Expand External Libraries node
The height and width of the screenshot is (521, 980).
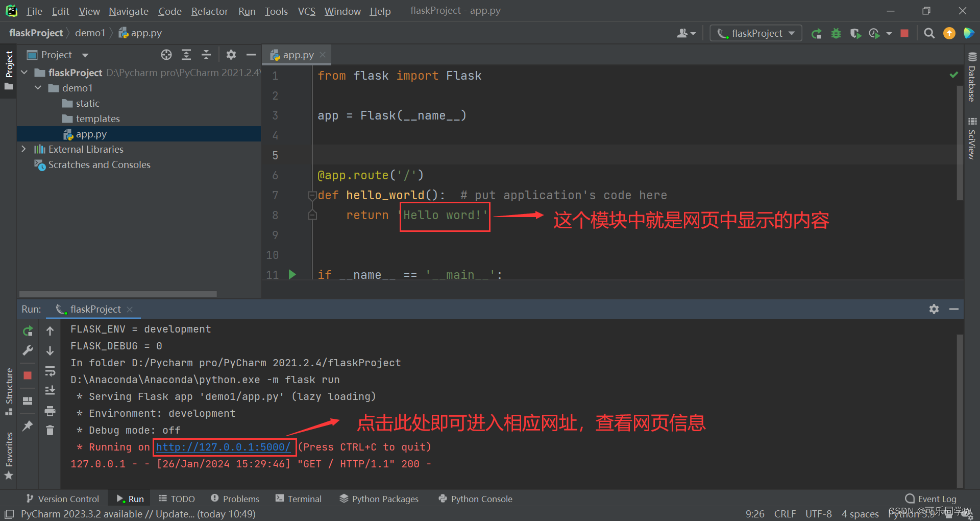click(x=24, y=149)
